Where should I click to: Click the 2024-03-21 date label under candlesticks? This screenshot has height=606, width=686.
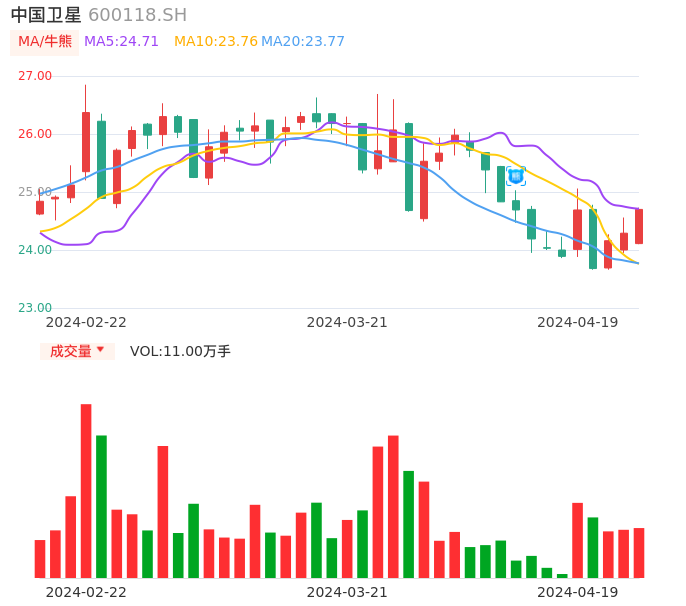point(346,322)
